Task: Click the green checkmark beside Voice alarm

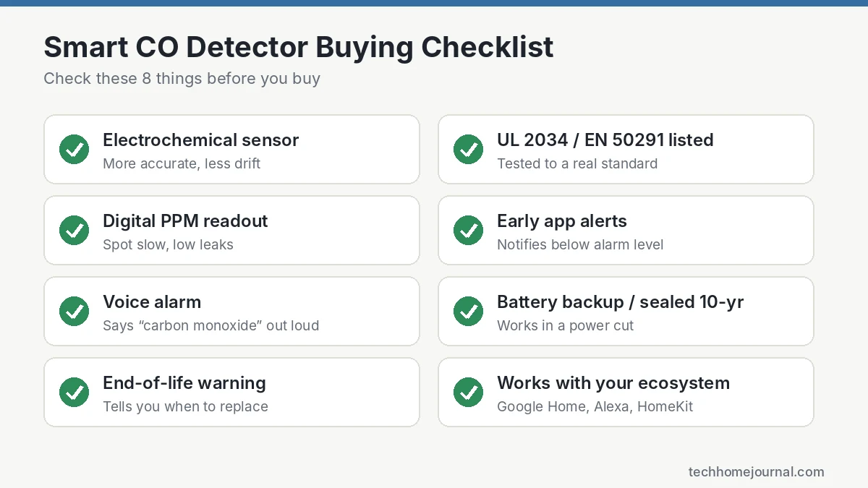Action: point(74,312)
